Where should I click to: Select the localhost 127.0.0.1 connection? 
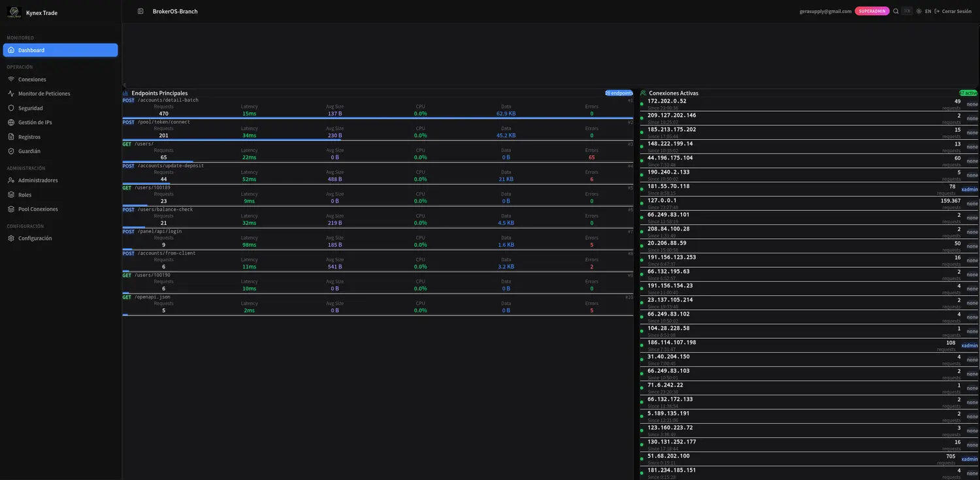[809, 203]
